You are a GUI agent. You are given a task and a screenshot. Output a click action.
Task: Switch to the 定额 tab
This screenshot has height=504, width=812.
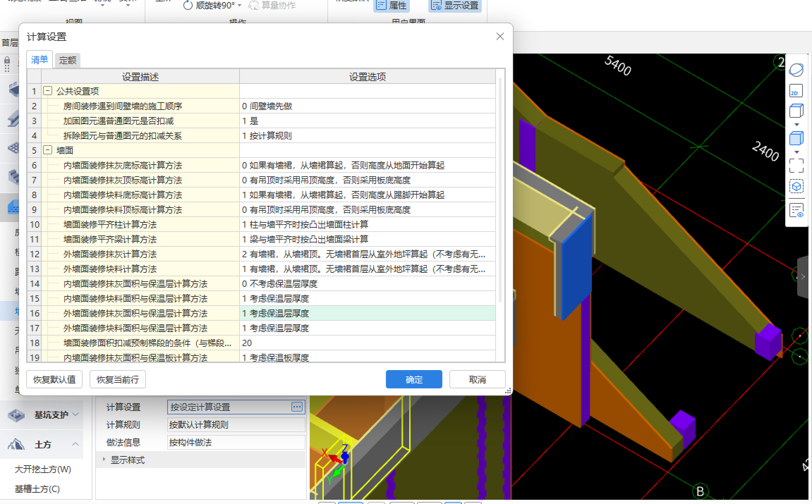[67, 60]
